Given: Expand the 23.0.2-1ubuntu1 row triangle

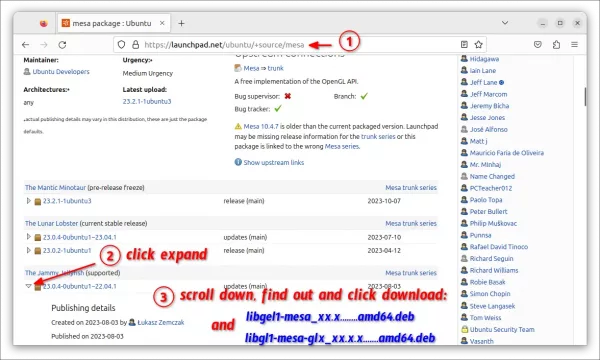Looking at the screenshot, I should pos(28,250).
